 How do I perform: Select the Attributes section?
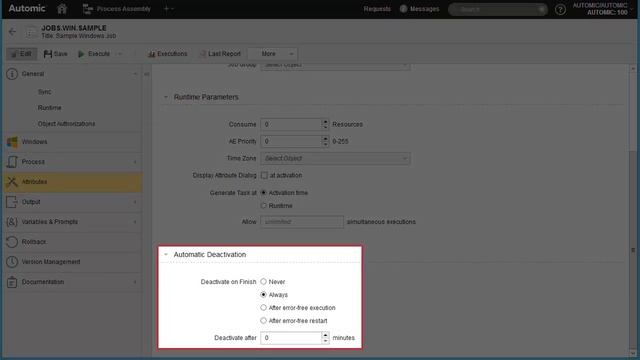73,182
